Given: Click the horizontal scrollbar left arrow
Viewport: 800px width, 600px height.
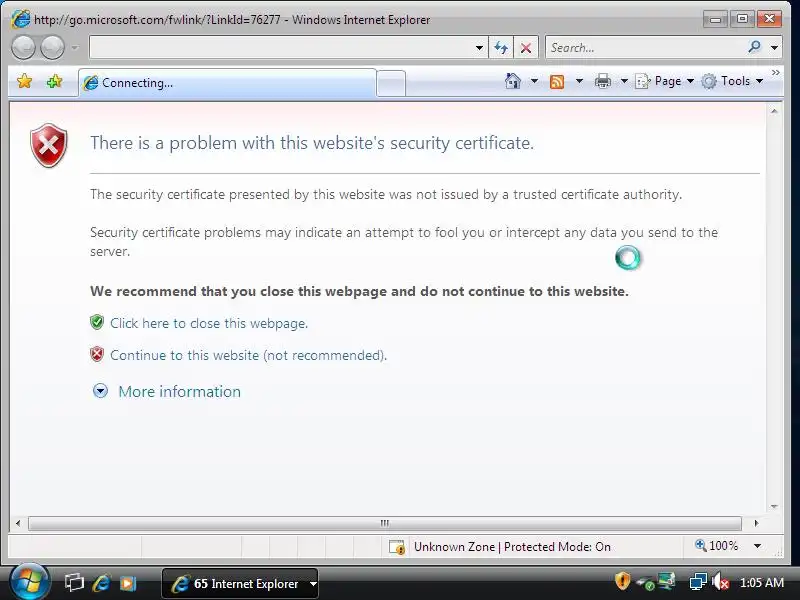Looking at the screenshot, I should coord(18,523).
